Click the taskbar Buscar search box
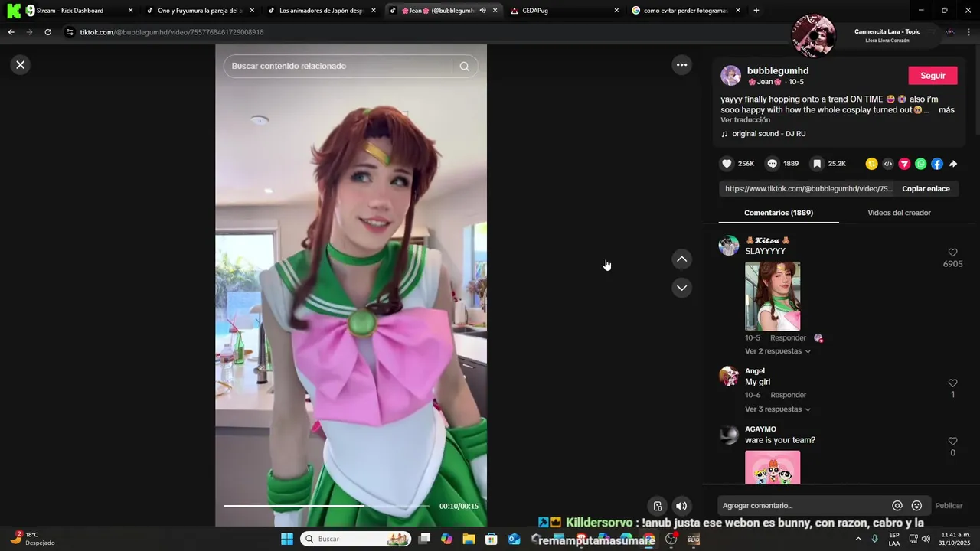The width and height of the screenshot is (980, 551). tap(357, 539)
